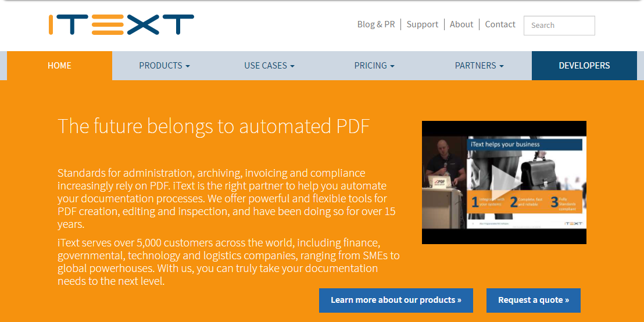Click the iText logo
The image size is (644, 322).
point(121,24)
